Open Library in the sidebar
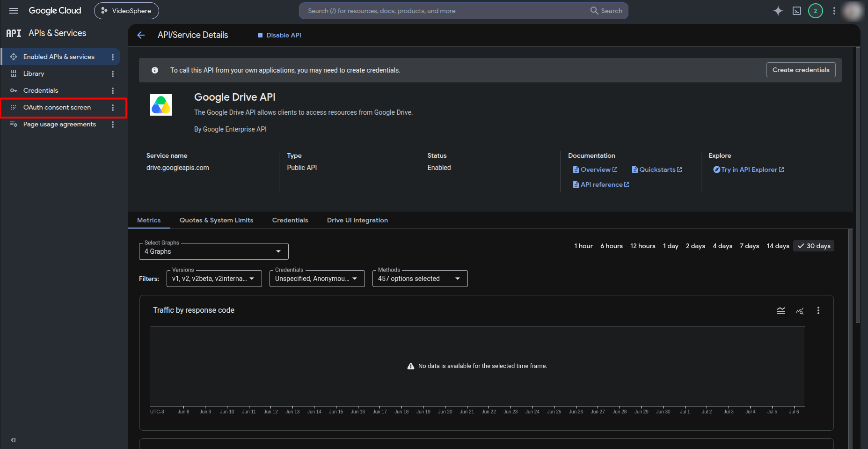Screen dimensions: 868x449 (34, 74)
